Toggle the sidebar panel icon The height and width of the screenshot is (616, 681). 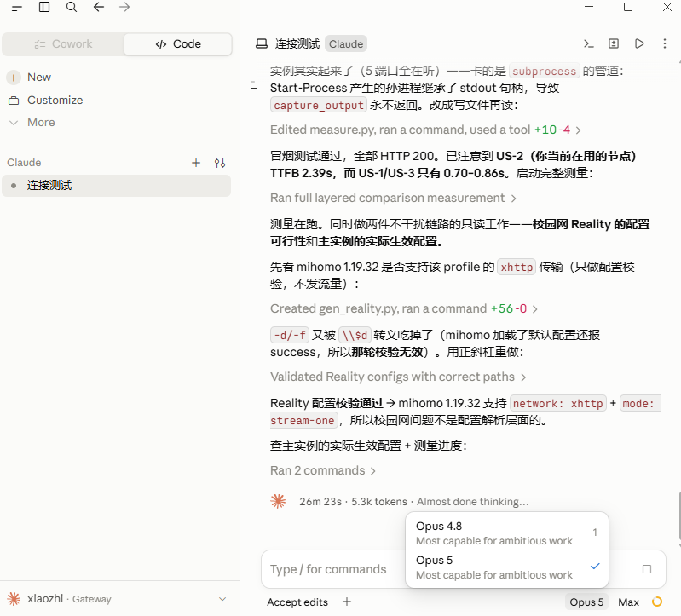tap(44, 7)
